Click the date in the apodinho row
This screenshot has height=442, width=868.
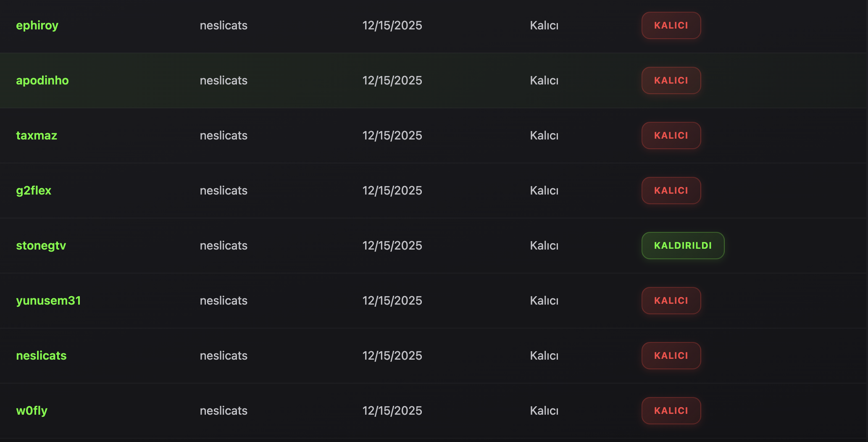pos(392,80)
